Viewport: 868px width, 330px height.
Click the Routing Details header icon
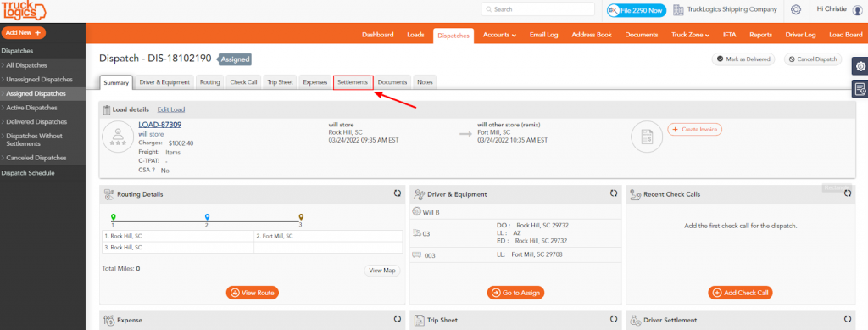click(x=109, y=194)
